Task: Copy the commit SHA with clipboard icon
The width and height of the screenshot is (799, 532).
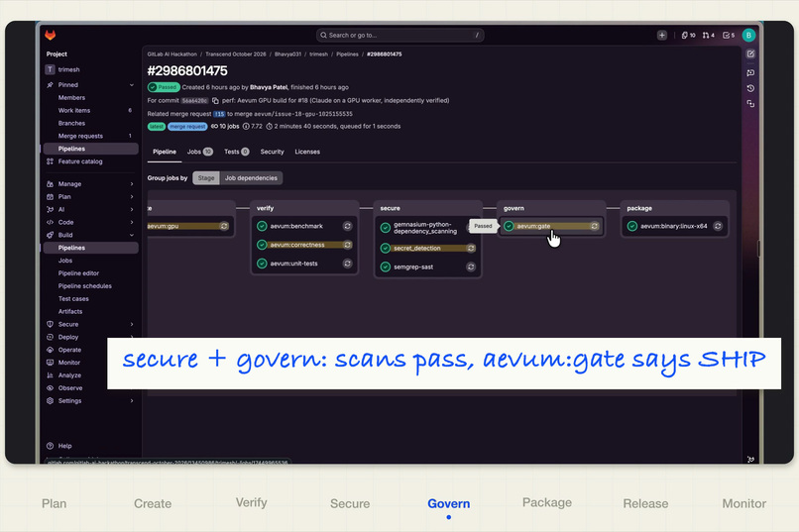Action: pyautogui.click(x=215, y=101)
